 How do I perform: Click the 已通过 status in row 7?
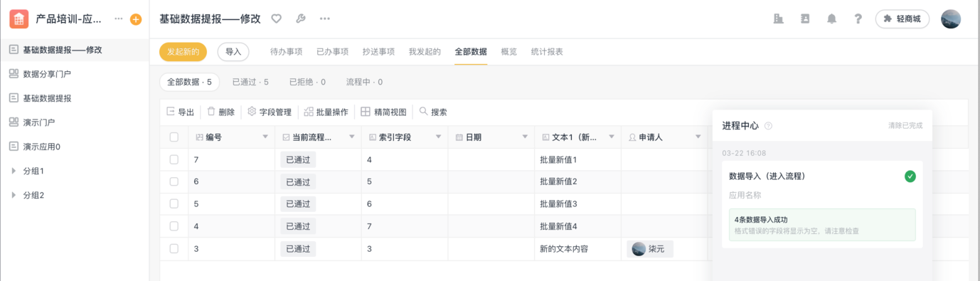click(298, 159)
